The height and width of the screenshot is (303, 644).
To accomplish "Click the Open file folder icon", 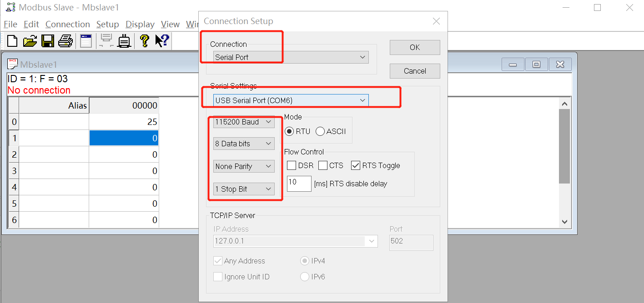I will tap(30, 41).
